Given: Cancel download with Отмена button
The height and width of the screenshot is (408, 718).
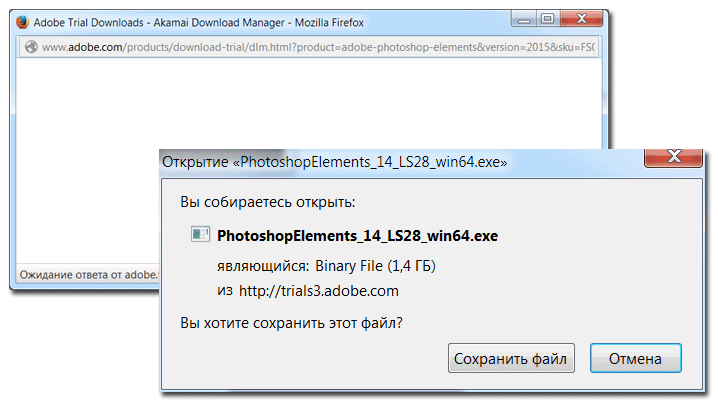Looking at the screenshot, I should [x=636, y=358].
